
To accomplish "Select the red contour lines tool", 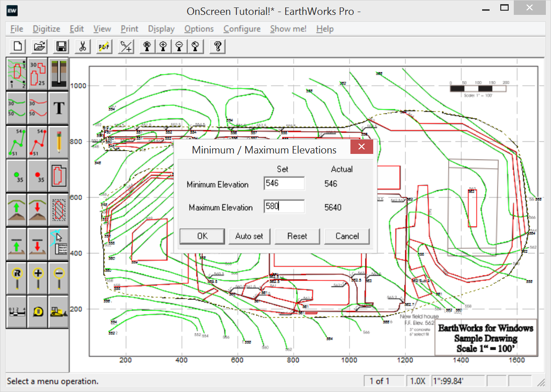I will (38, 108).
